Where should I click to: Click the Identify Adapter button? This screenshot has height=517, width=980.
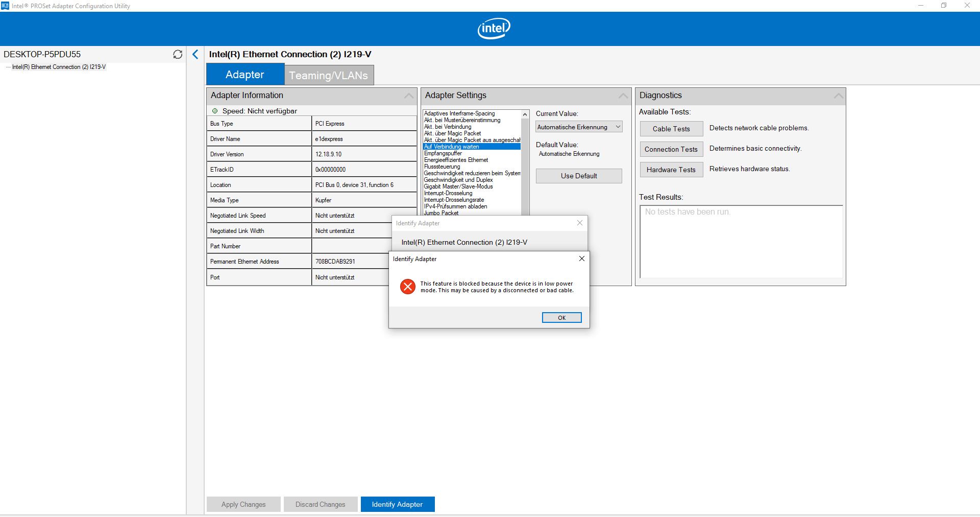[398, 504]
